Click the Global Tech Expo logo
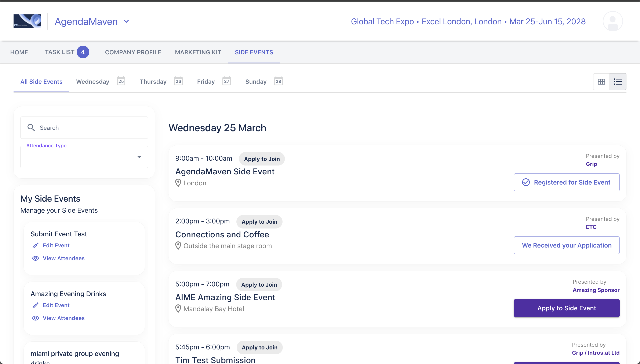 (27, 21)
